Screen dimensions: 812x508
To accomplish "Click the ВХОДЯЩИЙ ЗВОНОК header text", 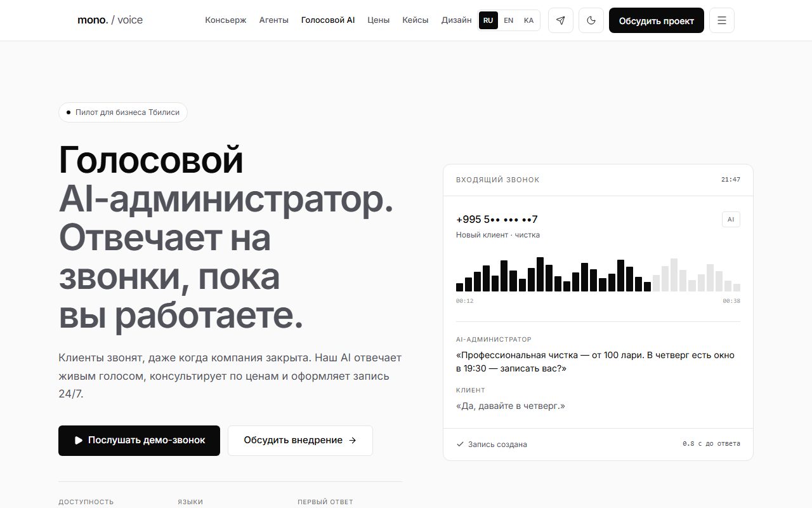I will click(498, 180).
